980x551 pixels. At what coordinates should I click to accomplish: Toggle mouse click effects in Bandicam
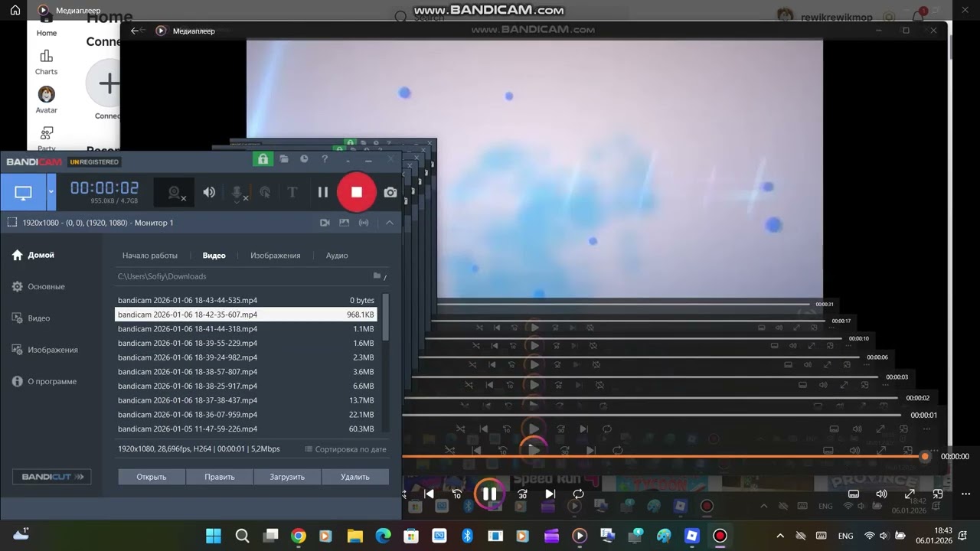point(265,192)
